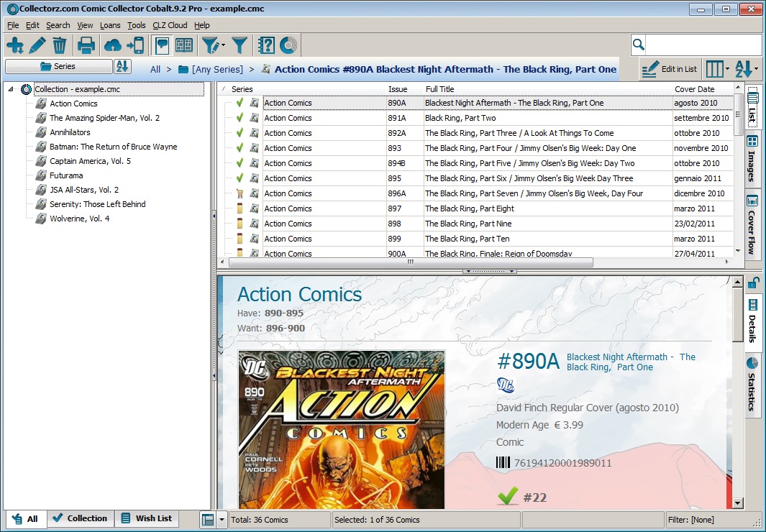
Task: Click the disc chart toolbar icon
Action: point(288,45)
